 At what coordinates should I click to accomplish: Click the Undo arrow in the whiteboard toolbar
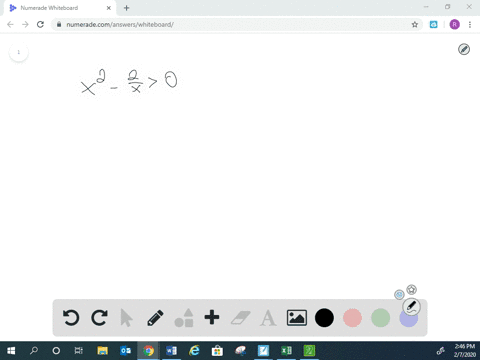pos(71,318)
